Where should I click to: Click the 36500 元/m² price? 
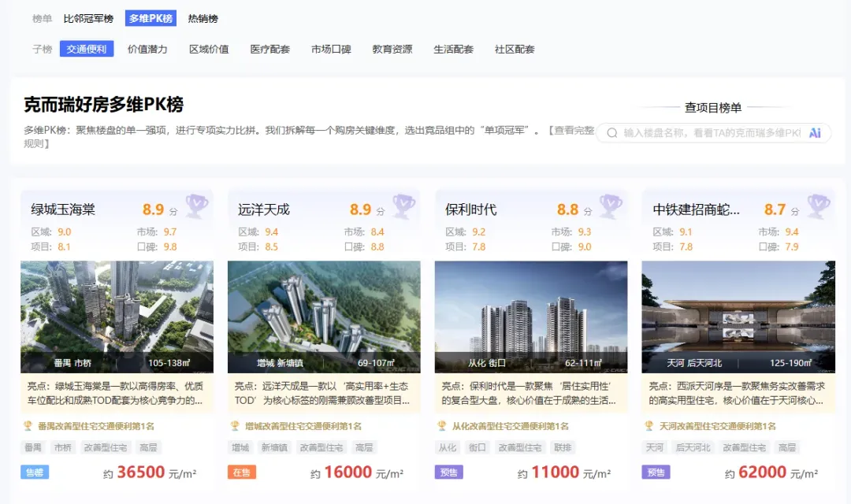click(150, 472)
